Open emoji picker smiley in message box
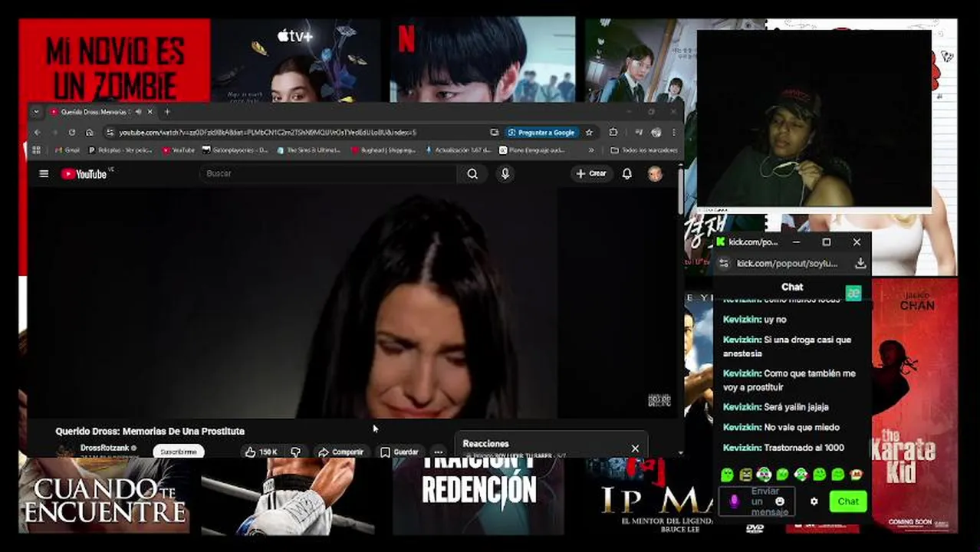This screenshot has width=980, height=552. click(780, 501)
